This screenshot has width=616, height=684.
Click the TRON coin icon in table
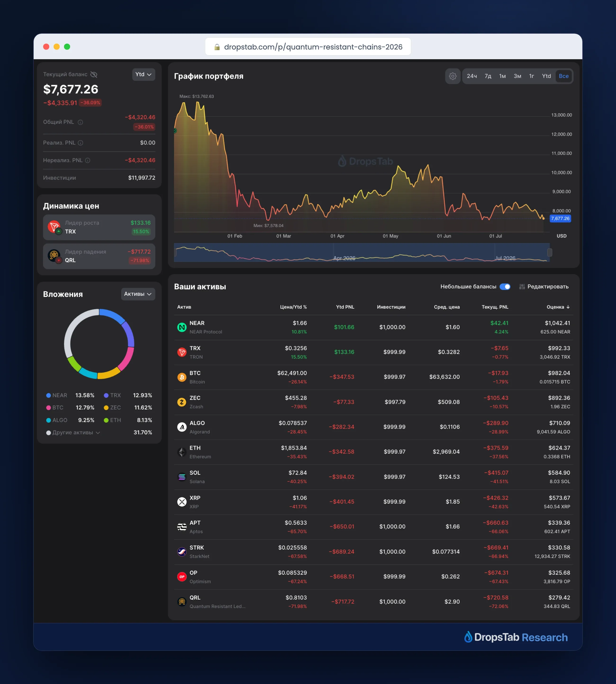tap(182, 352)
